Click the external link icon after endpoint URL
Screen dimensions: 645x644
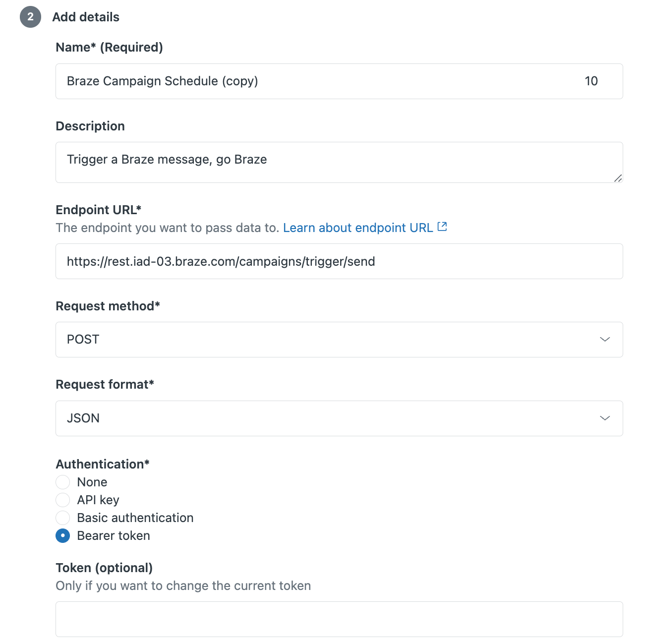[442, 227]
